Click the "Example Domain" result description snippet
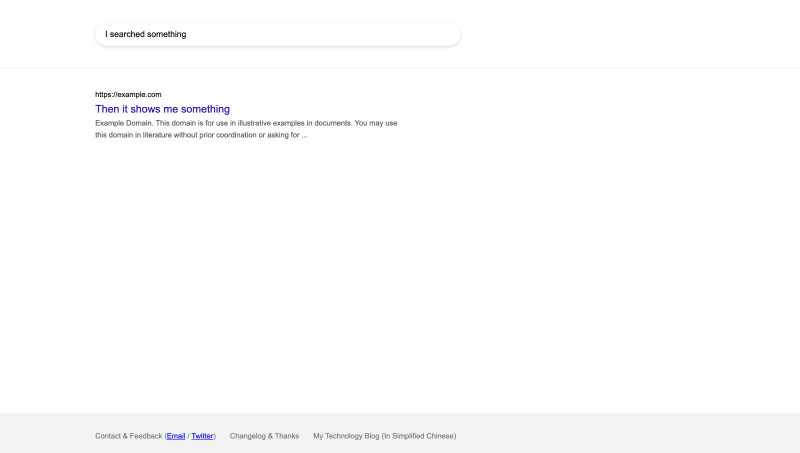Viewport: 800px width, 453px height. (x=246, y=129)
